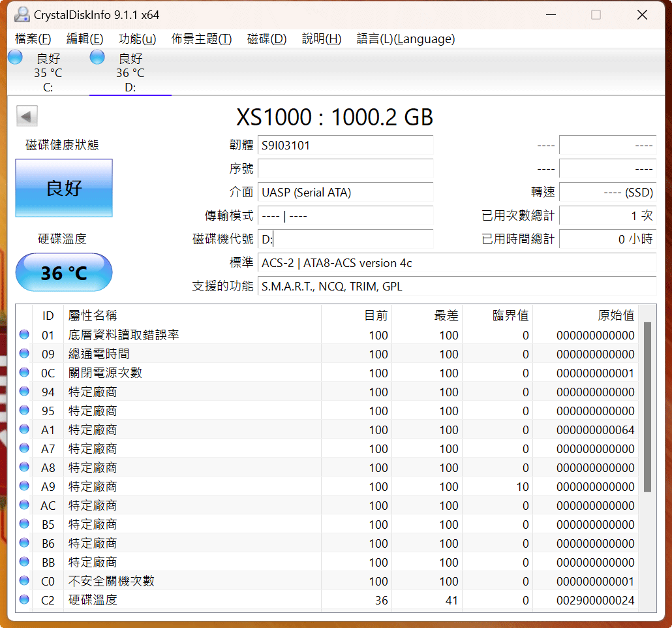
Task: Select the 底層資料讀取錯誤率 attribute row
Action: 327,335
